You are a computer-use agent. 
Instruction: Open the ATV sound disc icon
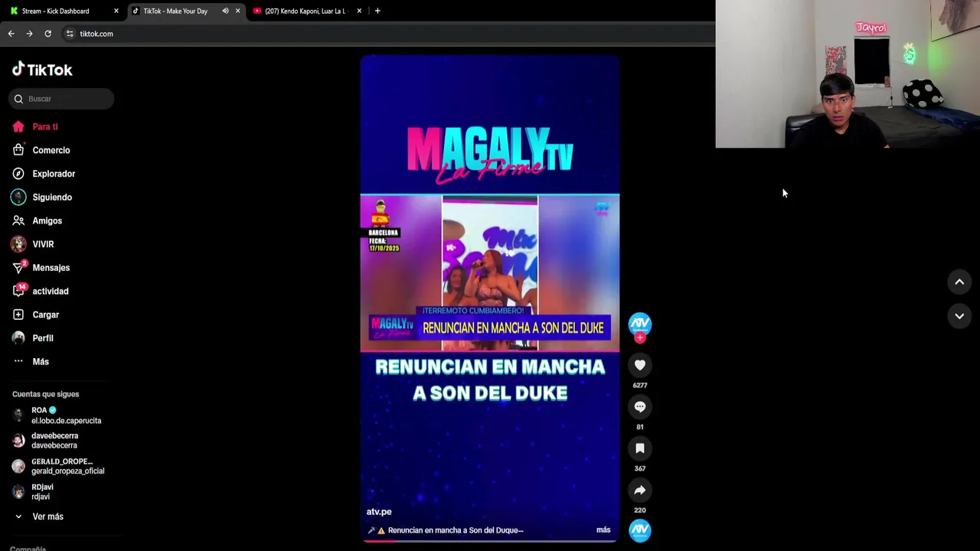click(640, 530)
